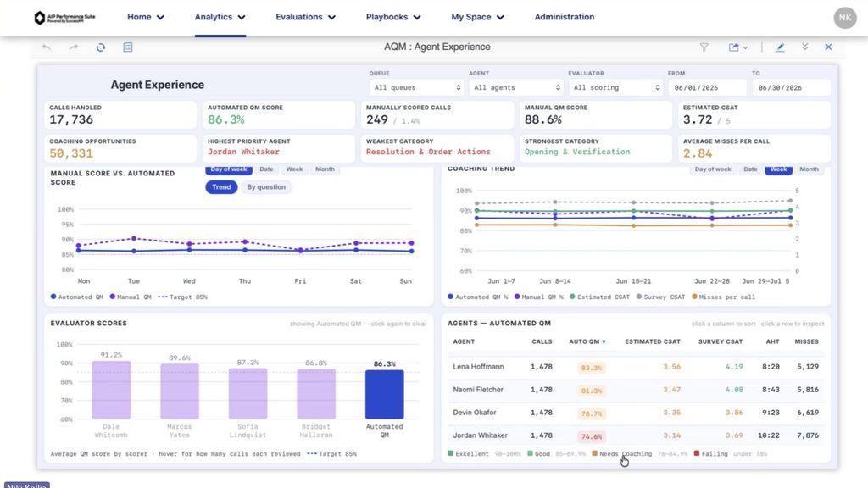Select Day of week in Manual vs Automated chart
This screenshot has height=488, width=868.
pos(229,169)
